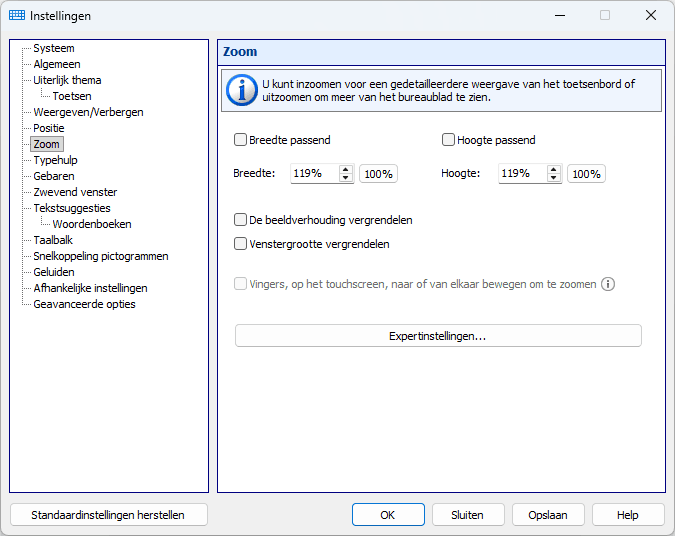Select Positie in settings tree
This screenshot has width=675, height=536.
pos(49,128)
